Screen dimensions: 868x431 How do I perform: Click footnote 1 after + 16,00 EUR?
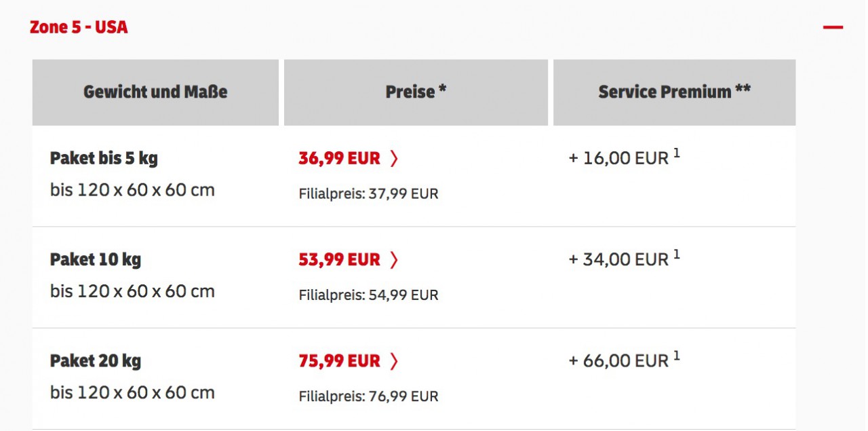(676, 154)
